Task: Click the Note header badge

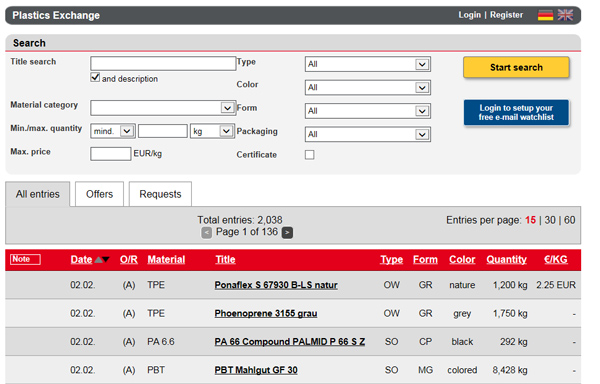Action: [25, 259]
